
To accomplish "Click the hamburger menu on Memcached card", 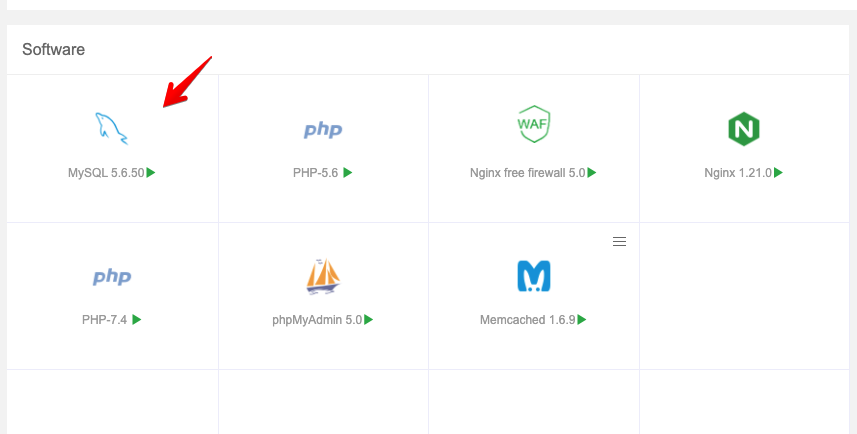I will click(x=619, y=242).
